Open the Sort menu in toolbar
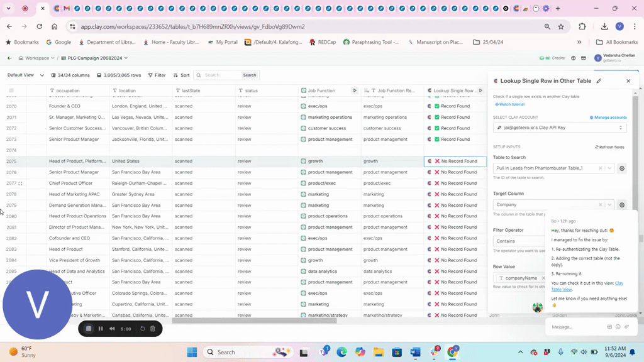Image resolution: width=644 pixels, height=362 pixels. 181,75
